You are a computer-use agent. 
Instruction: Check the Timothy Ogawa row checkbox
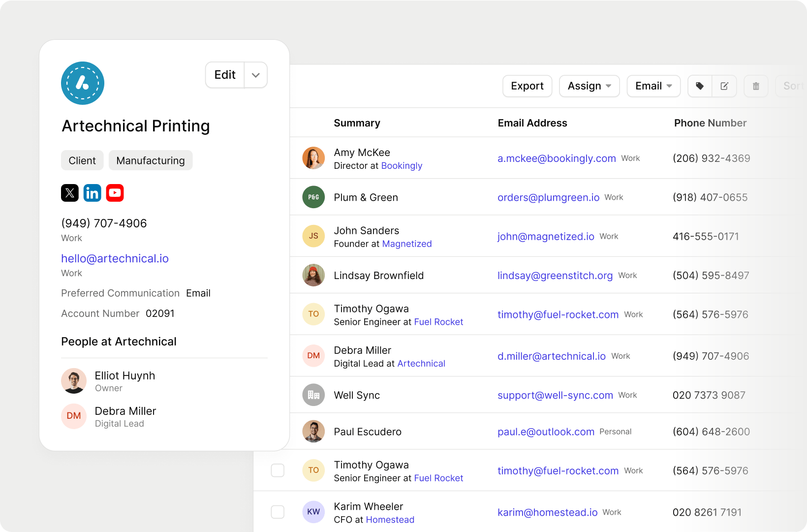click(x=278, y=470)
